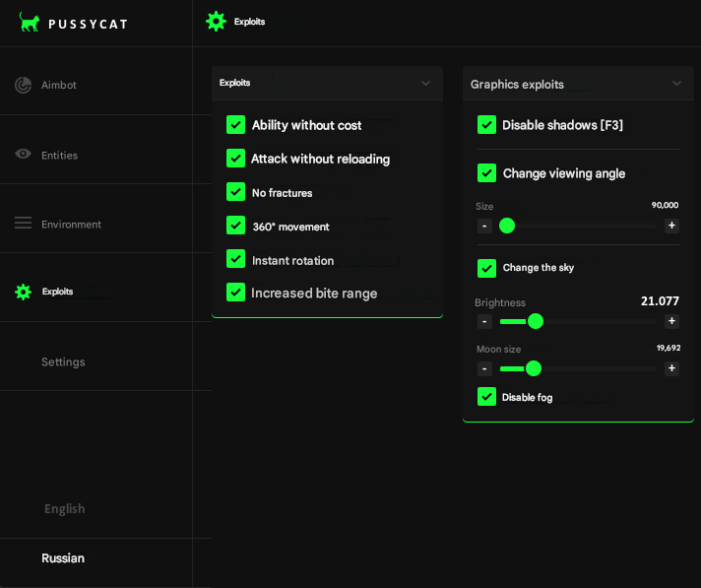
Task: Increase Moon size with plus button
Action: [x=671, y=368]
